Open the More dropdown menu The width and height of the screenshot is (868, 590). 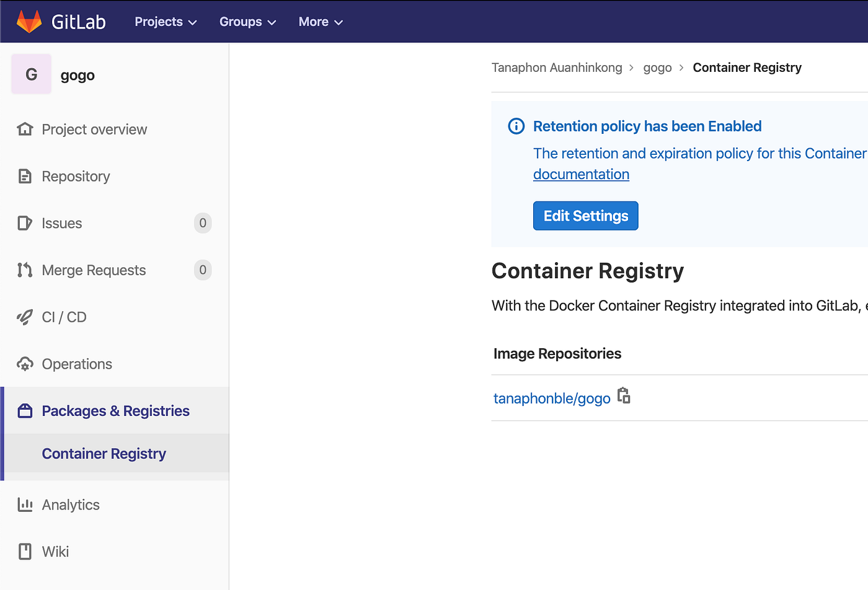click(320, 21)
